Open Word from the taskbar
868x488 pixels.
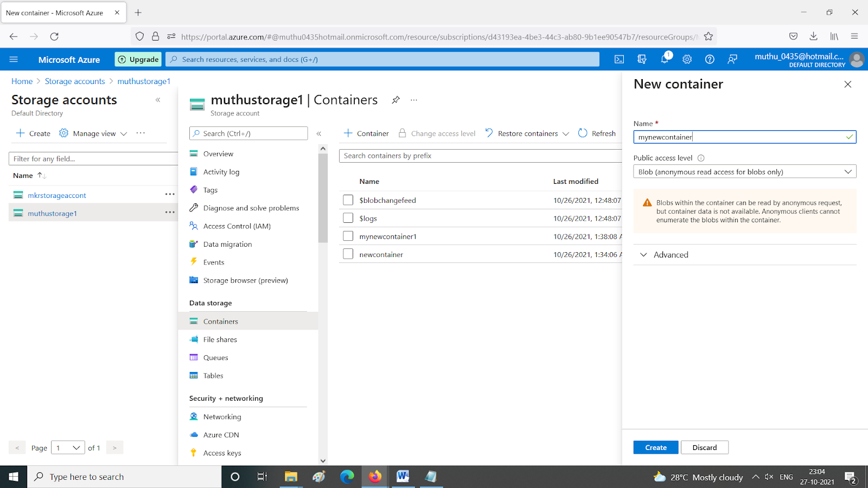[403, 477]
